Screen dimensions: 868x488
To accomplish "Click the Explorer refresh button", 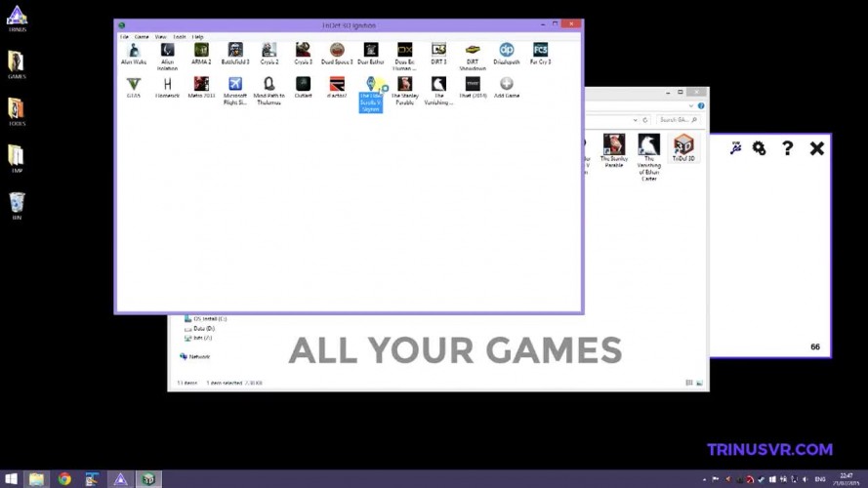I will (x=645, y=119).
